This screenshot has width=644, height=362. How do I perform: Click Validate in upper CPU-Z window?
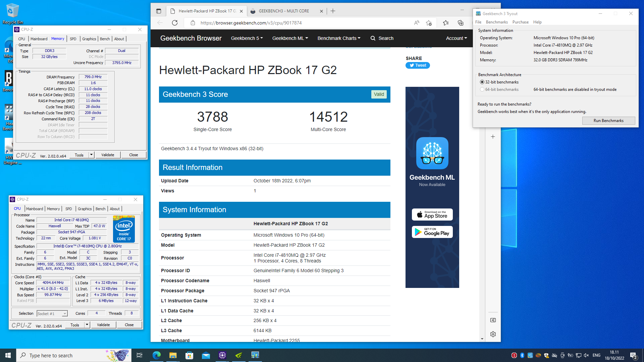coord(108,155)
